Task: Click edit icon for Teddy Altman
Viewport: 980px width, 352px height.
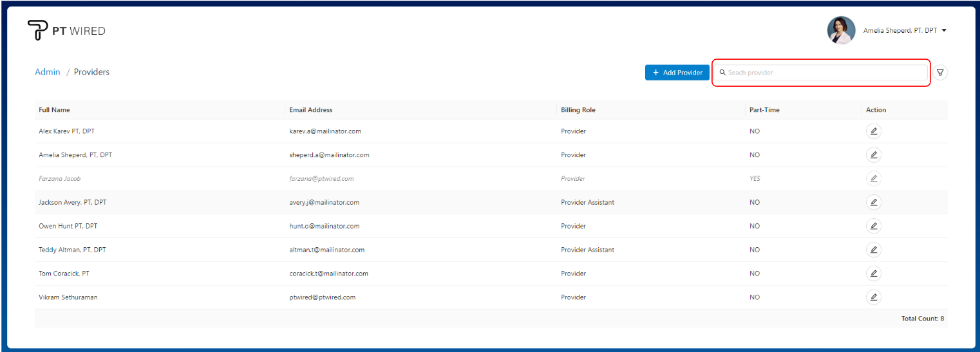Action: coord(873,250)
